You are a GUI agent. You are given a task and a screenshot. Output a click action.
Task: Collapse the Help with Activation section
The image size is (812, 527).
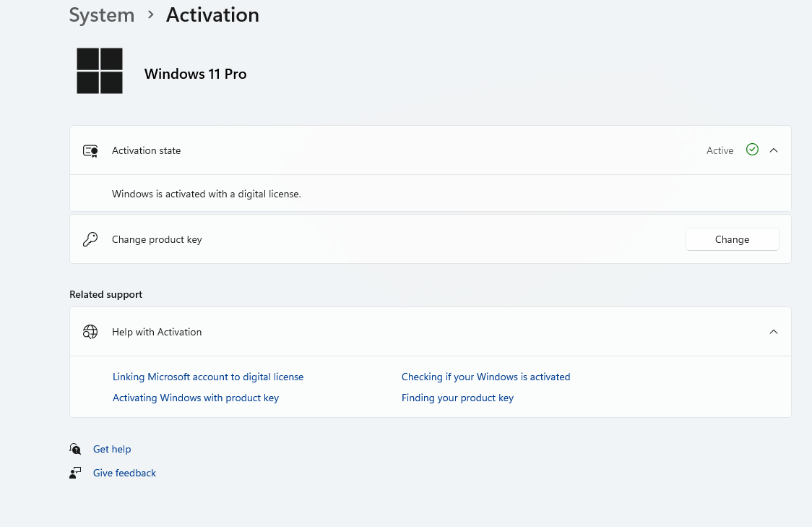pyautogui.click(x=774, y=332)
